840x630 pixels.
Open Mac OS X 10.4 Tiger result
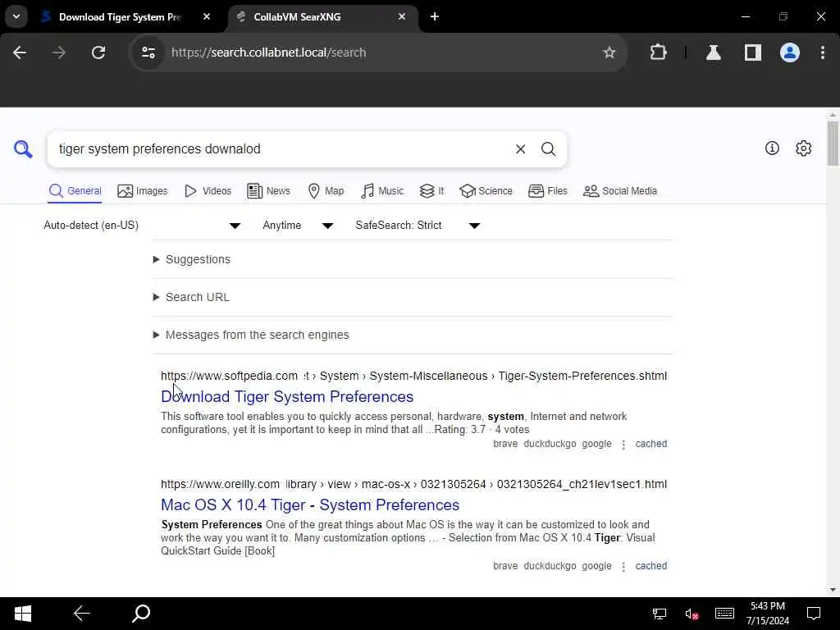pyautogui.click(x=310, y=505)
